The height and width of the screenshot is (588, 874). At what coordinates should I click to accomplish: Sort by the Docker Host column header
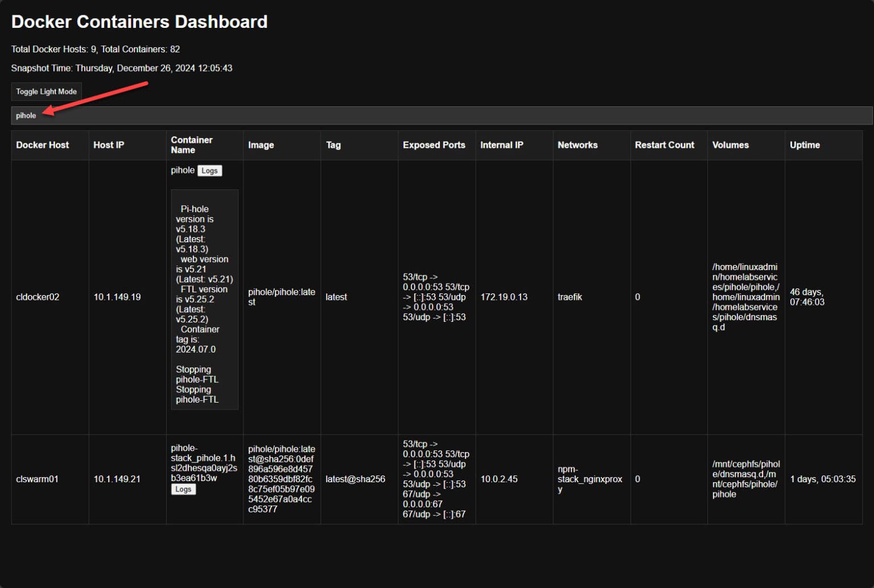pyautogui.click(x=42, y=145)
